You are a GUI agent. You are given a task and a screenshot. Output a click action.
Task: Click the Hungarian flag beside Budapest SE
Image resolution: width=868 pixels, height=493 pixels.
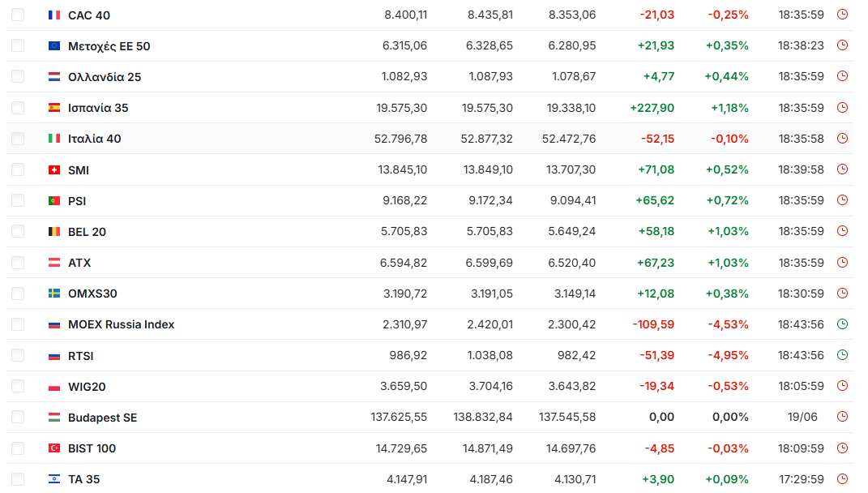point(54,417)
